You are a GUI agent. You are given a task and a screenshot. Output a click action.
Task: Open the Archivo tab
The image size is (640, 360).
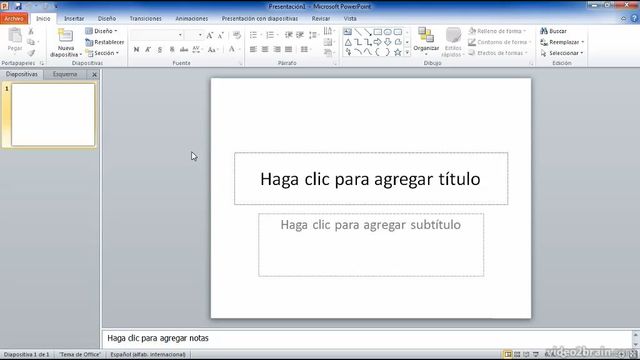click(x=14, y=18)
